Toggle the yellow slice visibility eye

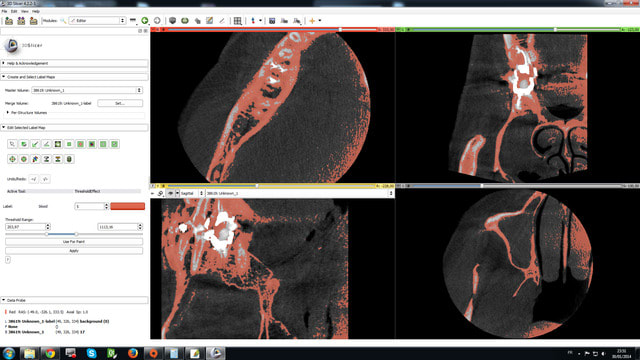[x=170, y=193]
